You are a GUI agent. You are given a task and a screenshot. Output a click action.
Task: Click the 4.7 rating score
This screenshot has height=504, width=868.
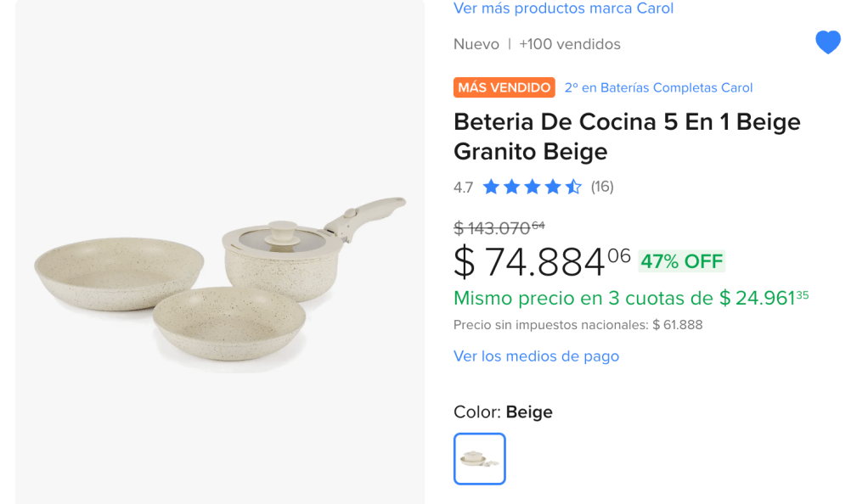pos(463,188)
